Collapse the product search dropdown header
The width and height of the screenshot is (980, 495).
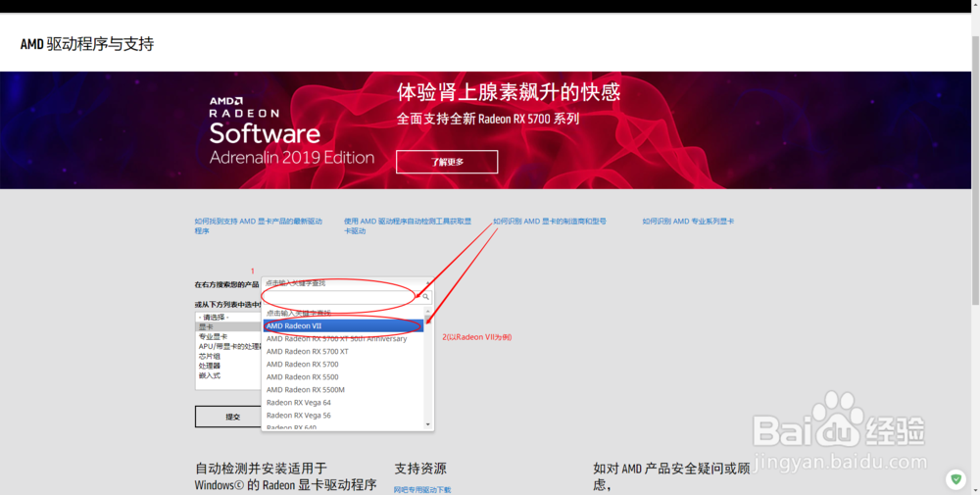[x=348, y=283]
